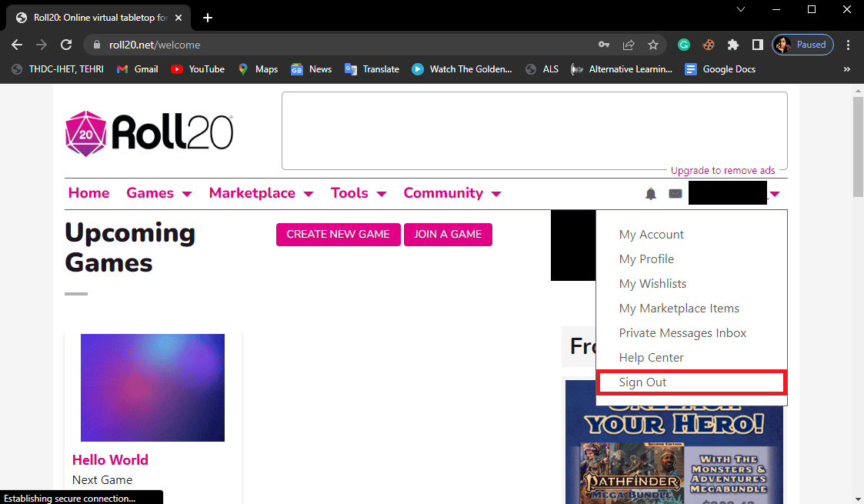Click the Hello World game thumbnail

pos(152,388)
